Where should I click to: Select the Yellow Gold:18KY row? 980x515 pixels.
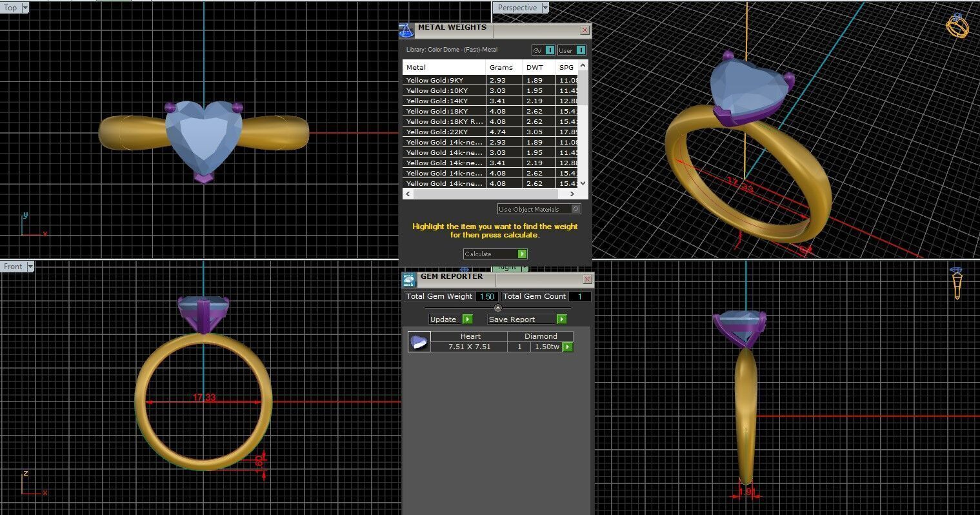(x=491, y=111)
